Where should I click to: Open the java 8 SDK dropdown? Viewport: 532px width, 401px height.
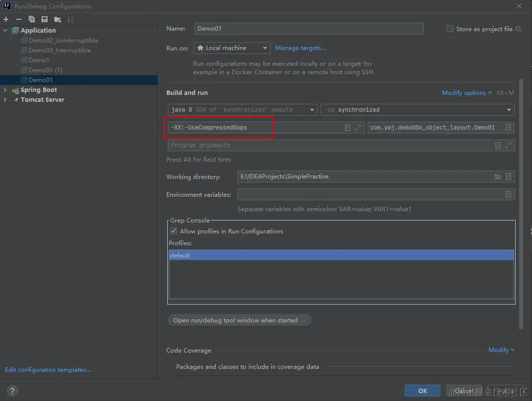pos(242,110)
